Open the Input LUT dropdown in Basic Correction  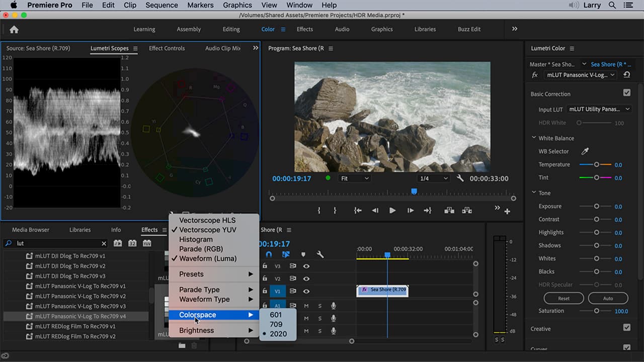click(x=599, y=109)
